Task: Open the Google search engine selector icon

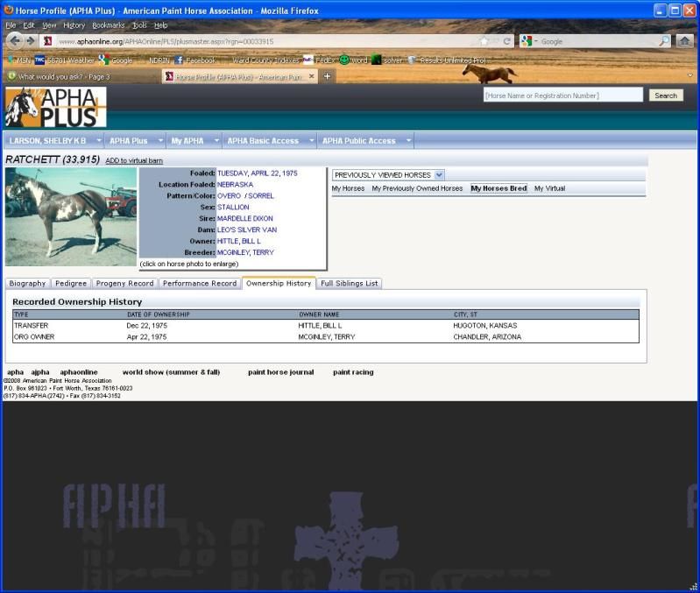Action: (x=528, y=41)
